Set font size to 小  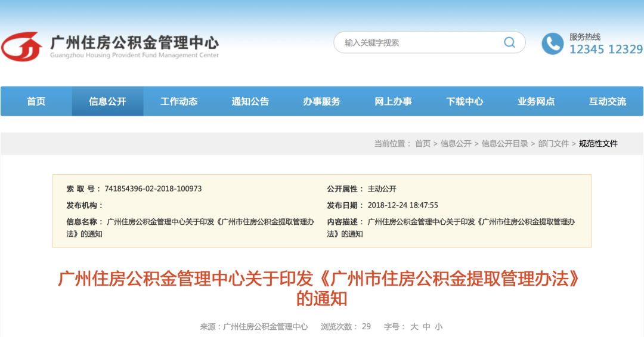(439, 327)
